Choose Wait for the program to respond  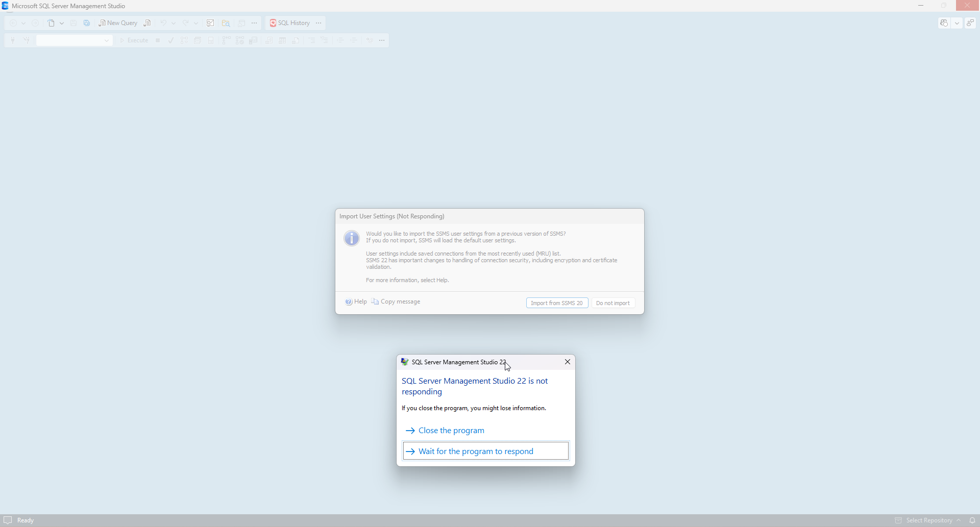476,451
